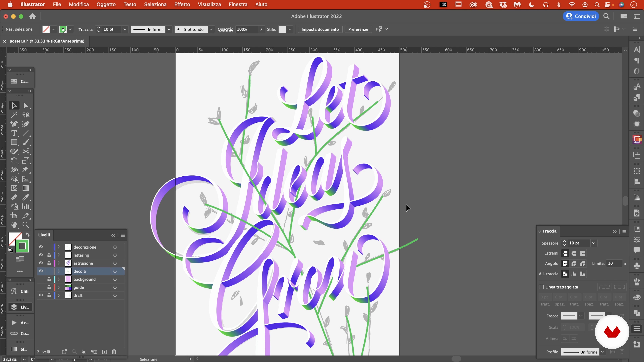644x362 pixels.
Task: Open Spessore dropdown in Traccia panel
Action: (594, 243)
